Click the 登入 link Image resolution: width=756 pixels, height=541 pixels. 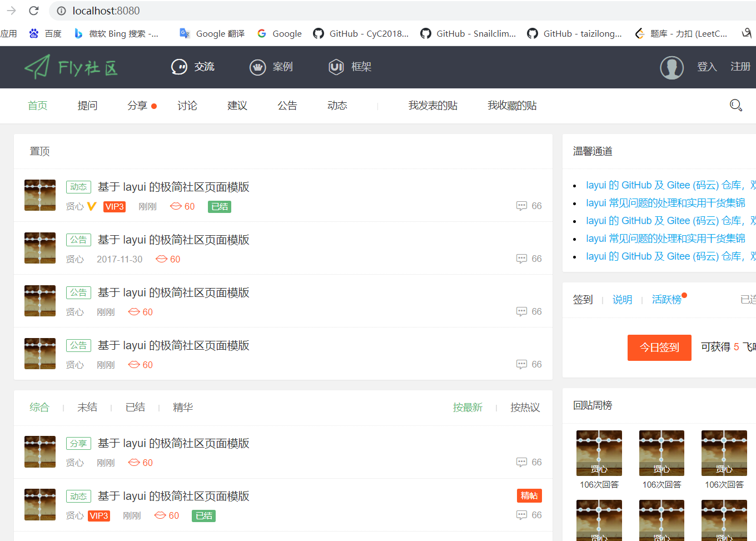[707, 67]
